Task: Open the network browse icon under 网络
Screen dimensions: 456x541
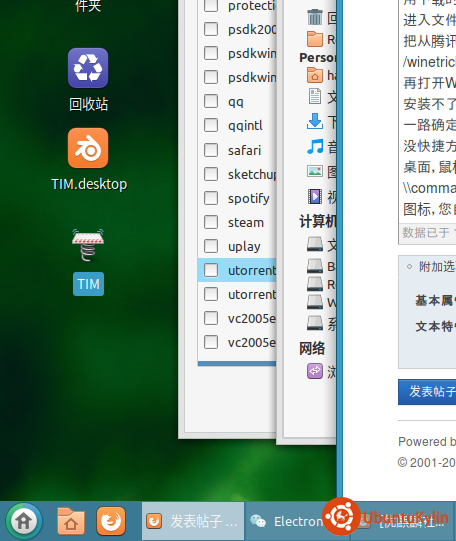Action: [x=315, y=371]
